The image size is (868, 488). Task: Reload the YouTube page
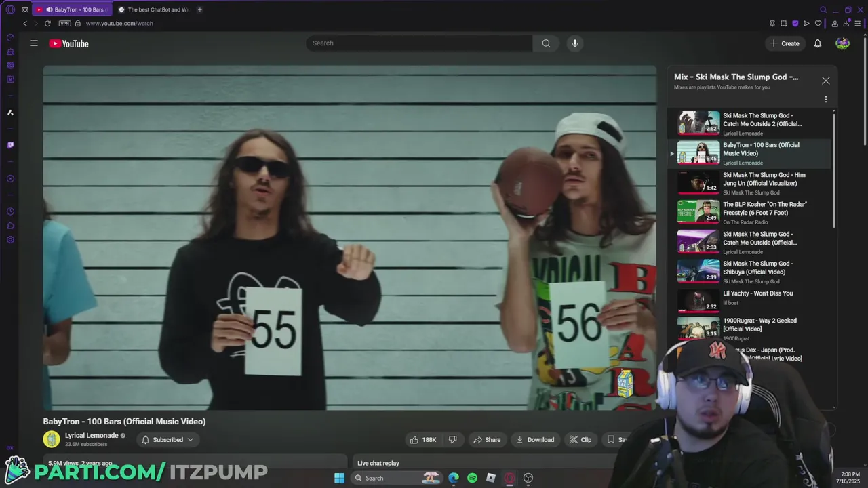tap(47, 23)
